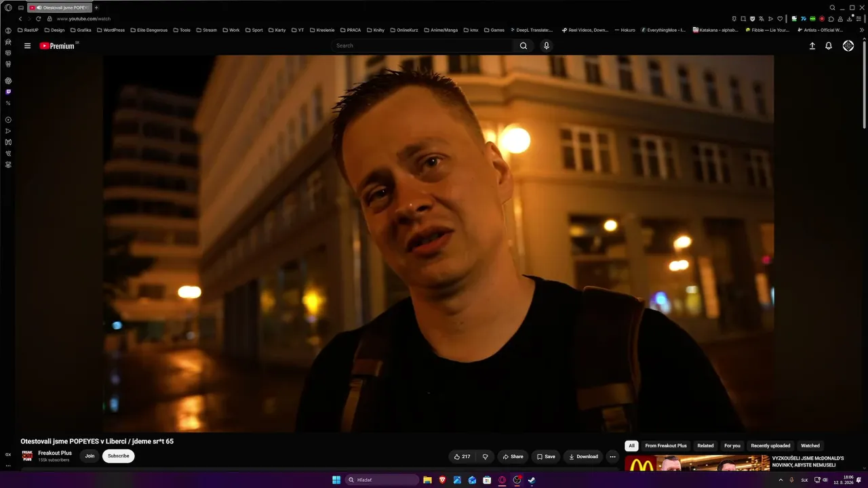
Task: Launch Steam from the taskbar
Action: coord(532,480)
